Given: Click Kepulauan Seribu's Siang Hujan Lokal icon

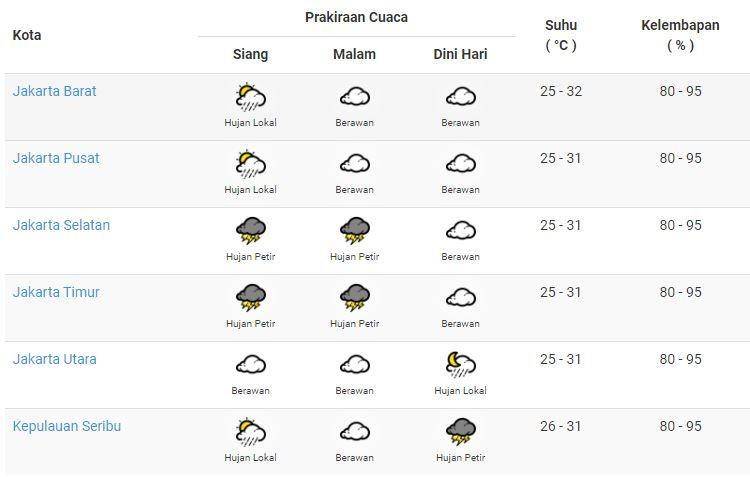Looking at the screenshot, I should coord(251,432).
